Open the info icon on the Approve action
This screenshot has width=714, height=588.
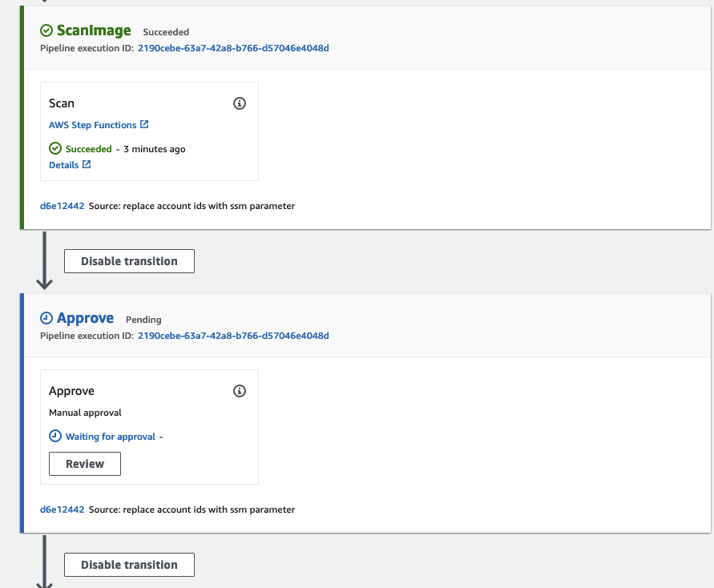[239, 390]
